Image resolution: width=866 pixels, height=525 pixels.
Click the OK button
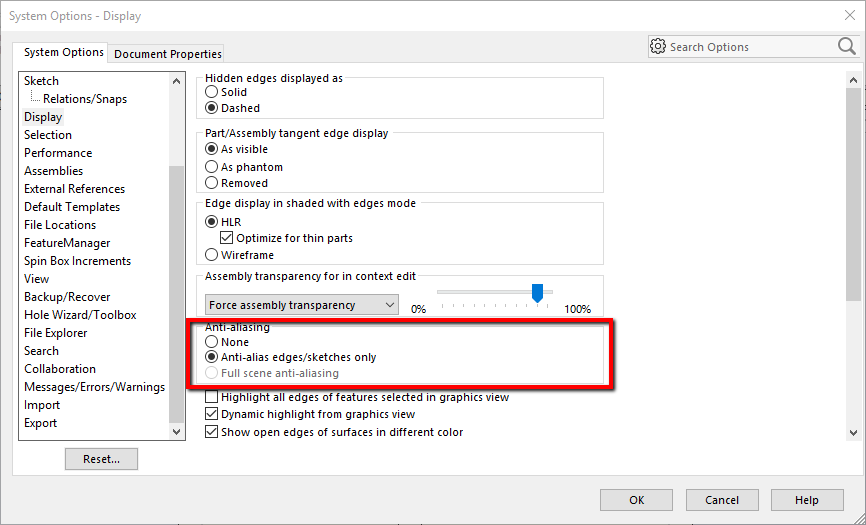tap(636, 500)
